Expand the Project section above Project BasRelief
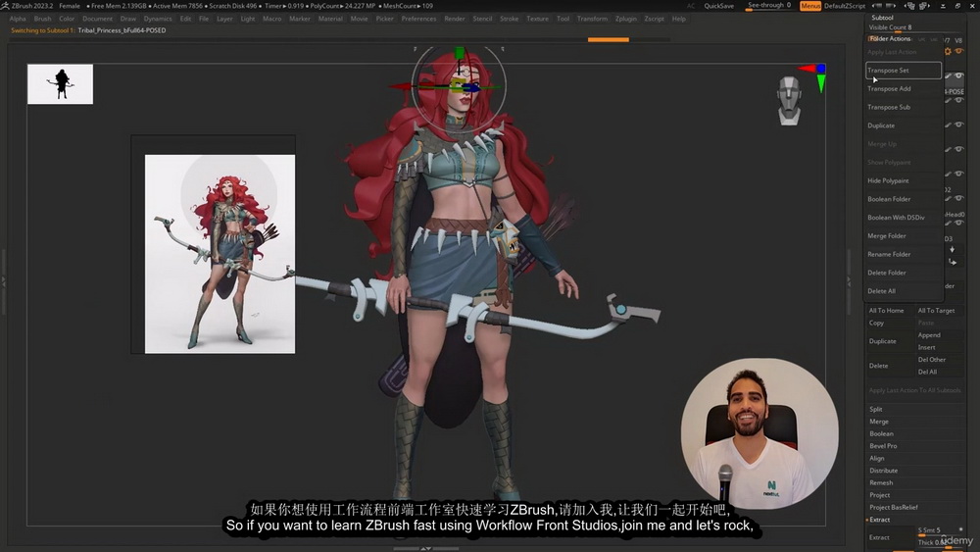 click(x=879, y=495)
